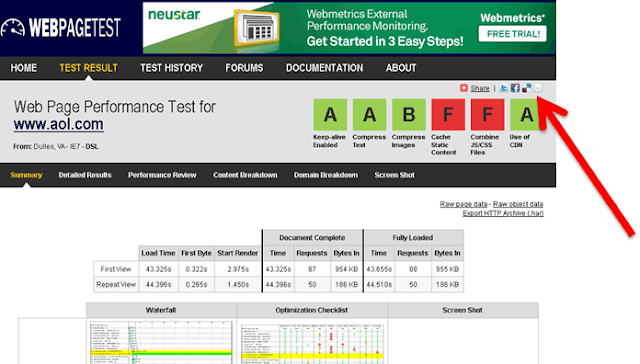
Task: Click the First View load time 43.325s
Action: [158, 269]
